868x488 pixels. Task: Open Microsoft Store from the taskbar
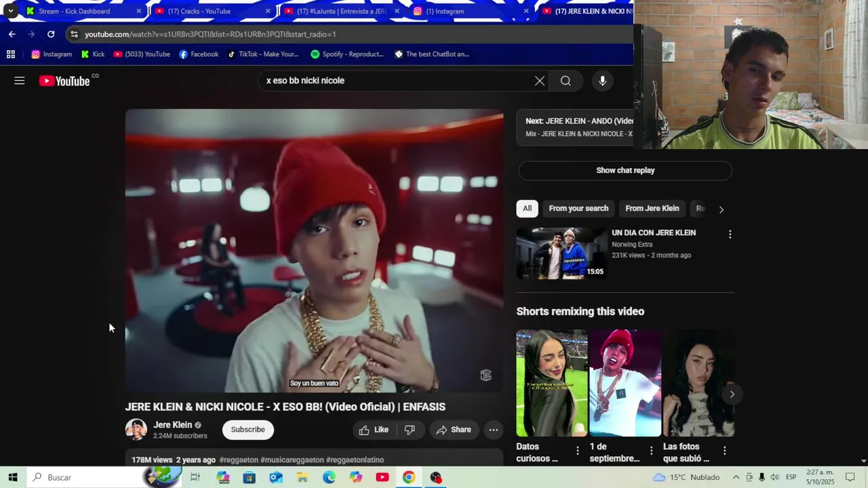click(x=250, y=477)
